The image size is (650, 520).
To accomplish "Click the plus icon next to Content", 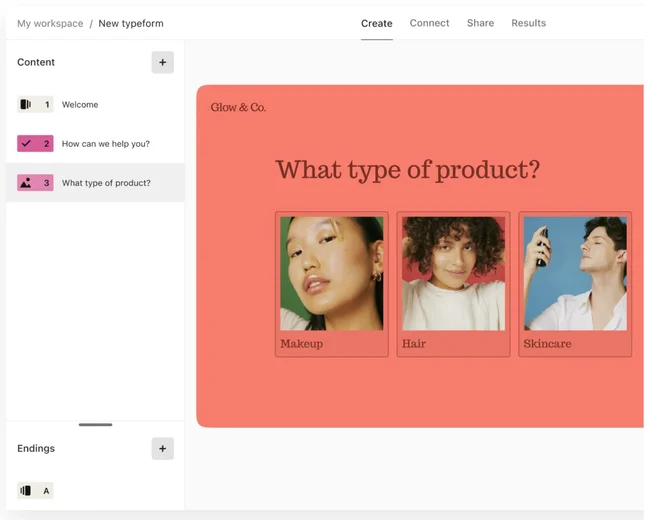I will [x=162, y=62].
